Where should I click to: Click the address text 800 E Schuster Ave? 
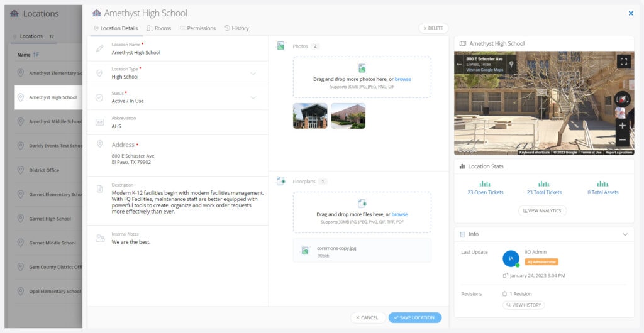[x=133, y=156]
